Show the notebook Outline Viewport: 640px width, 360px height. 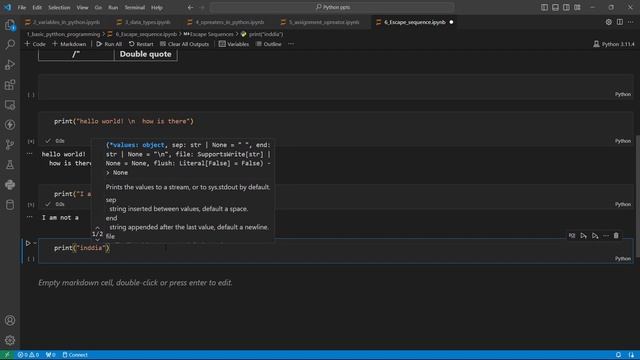coord(269,44)
